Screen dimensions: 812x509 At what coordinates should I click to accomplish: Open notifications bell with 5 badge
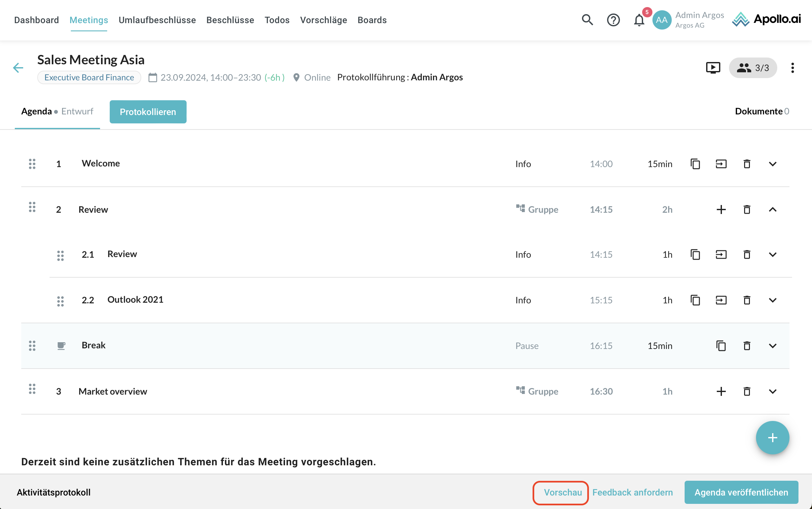pos(639,20)
